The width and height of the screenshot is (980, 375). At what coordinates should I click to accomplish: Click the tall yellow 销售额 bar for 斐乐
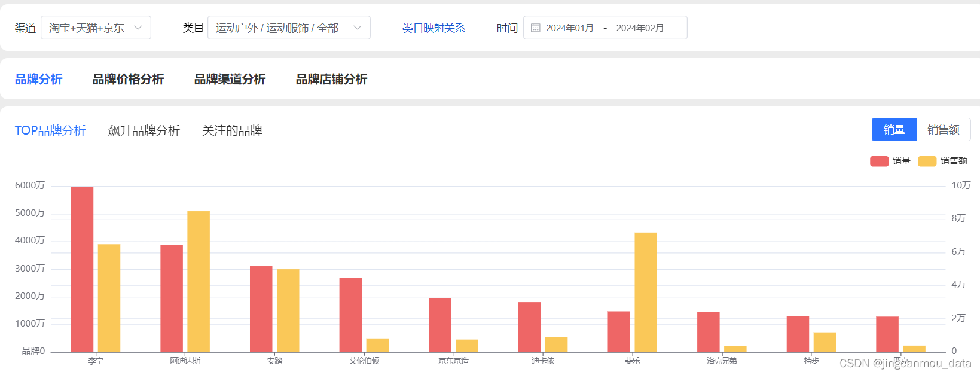pyautogui.click(x=646, y=292)
